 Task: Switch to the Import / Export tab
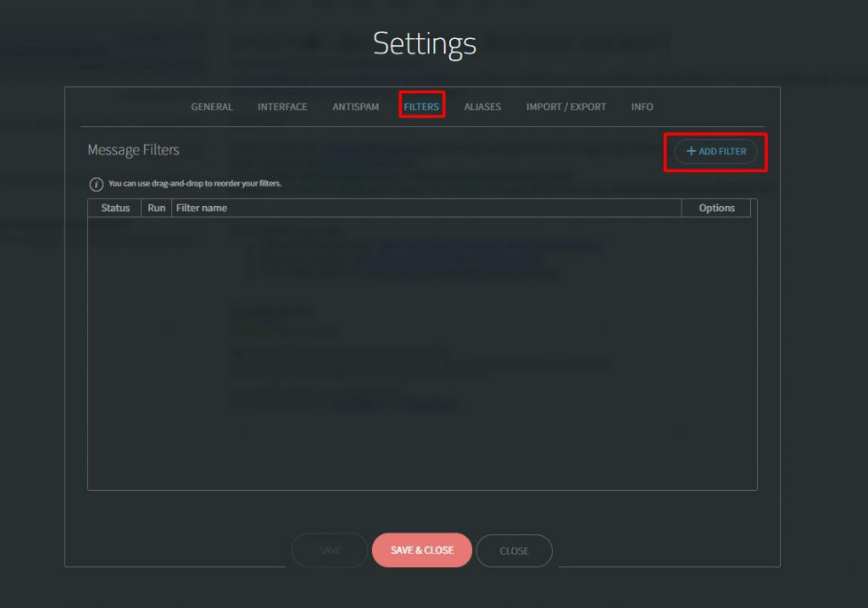click(565, 107)
